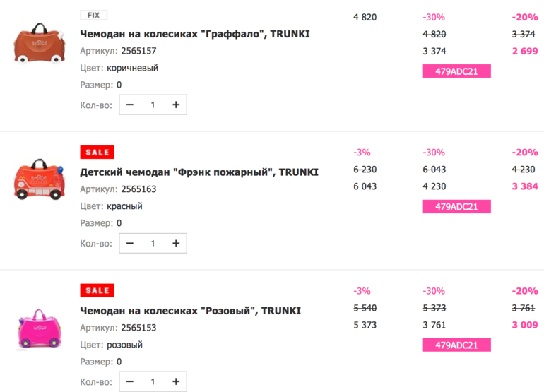Open product link Чемодан на колесиках "Розовый"

pyautogui.click(x=191, y=311)
